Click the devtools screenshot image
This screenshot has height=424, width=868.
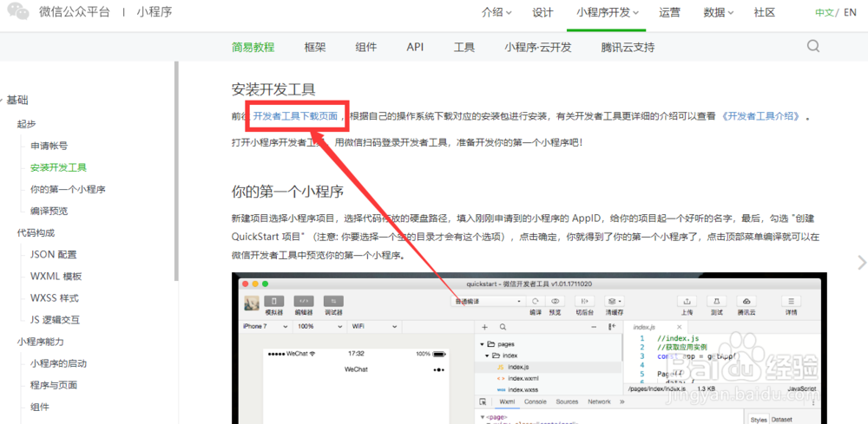tap(529, 348)
